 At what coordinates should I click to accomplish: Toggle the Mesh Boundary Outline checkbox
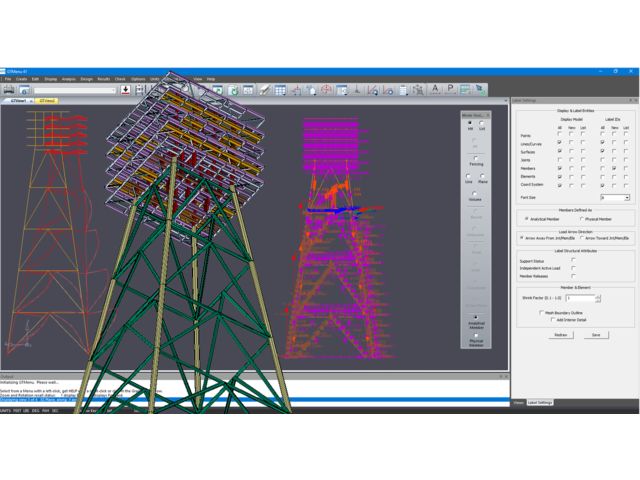[540, 312]
